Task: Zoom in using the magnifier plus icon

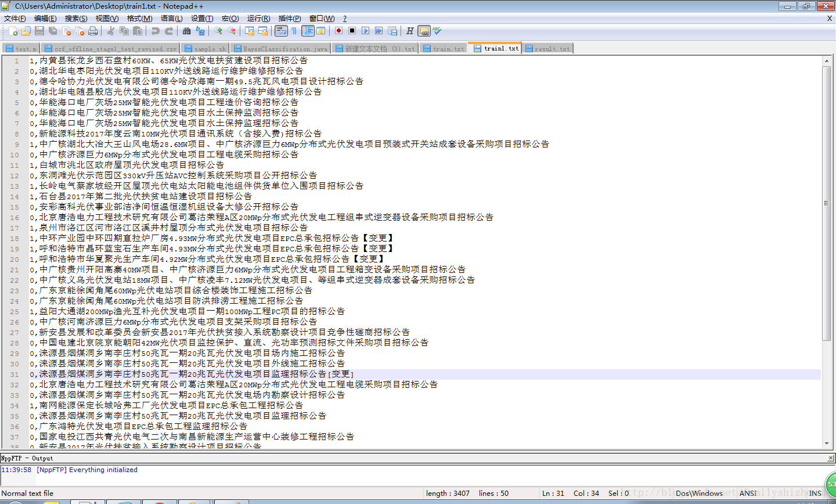Action: pos(218,31)
